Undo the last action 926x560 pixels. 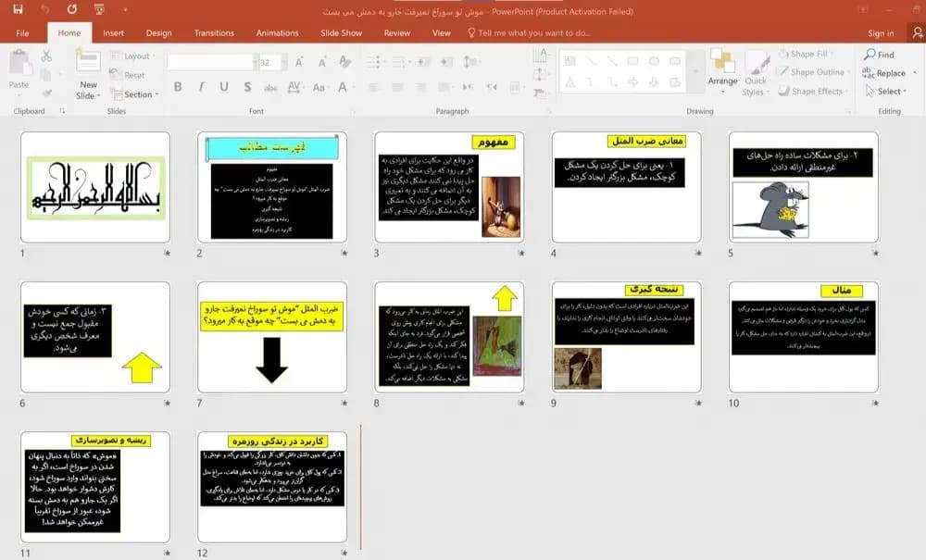point(45,9)
